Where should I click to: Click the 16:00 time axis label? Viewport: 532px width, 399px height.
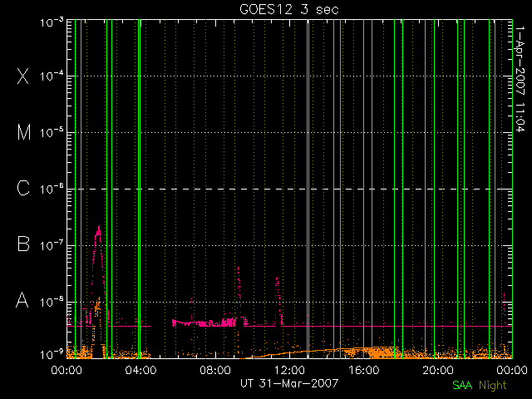pos(364,370)
